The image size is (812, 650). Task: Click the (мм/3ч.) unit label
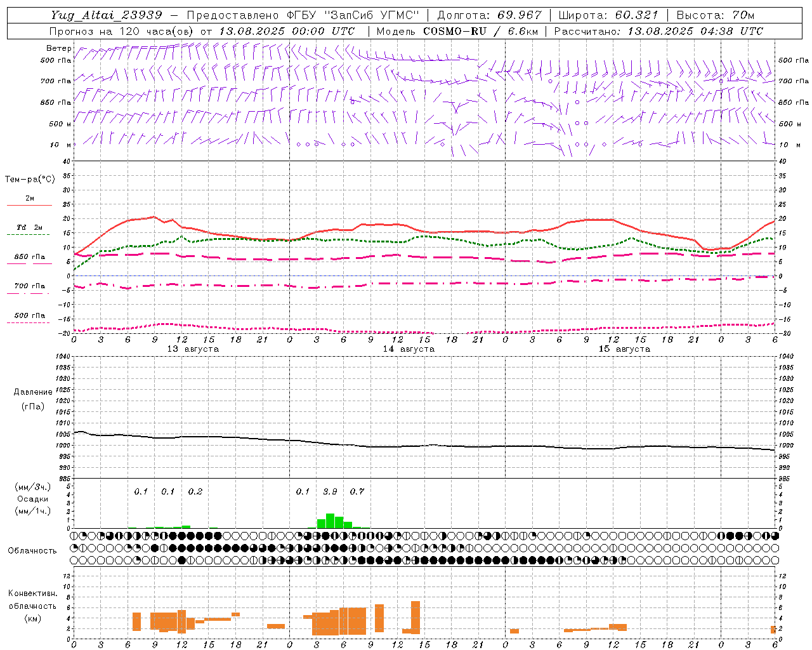click(32, 487)
